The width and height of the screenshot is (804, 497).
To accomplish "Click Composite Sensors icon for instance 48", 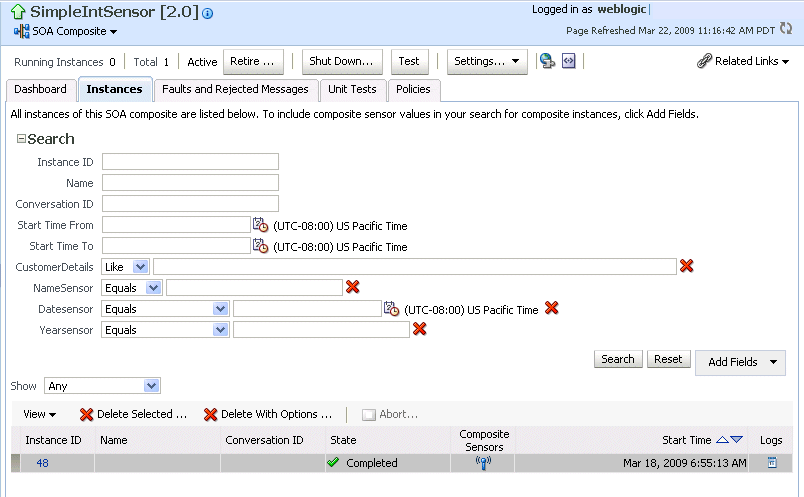I will tap(483, 463).
